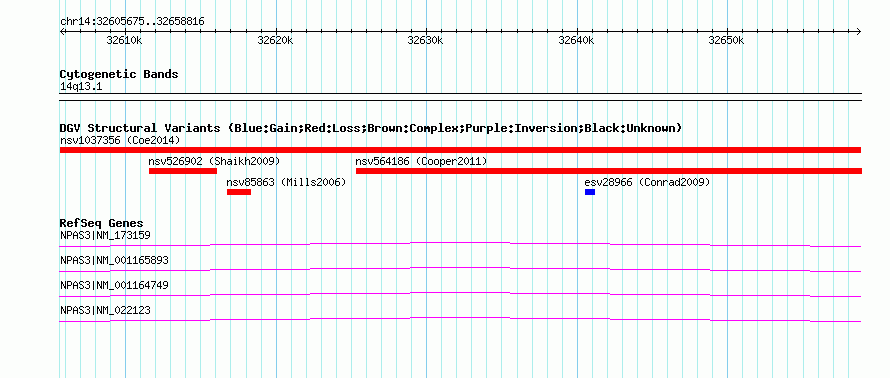Click the 32620k ruler tick label

point(275,40)
